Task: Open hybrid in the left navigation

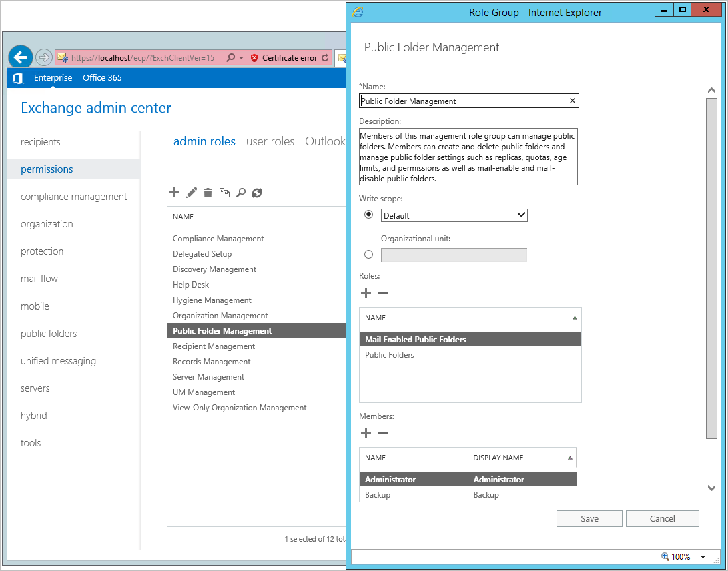Action: (34, 416)
